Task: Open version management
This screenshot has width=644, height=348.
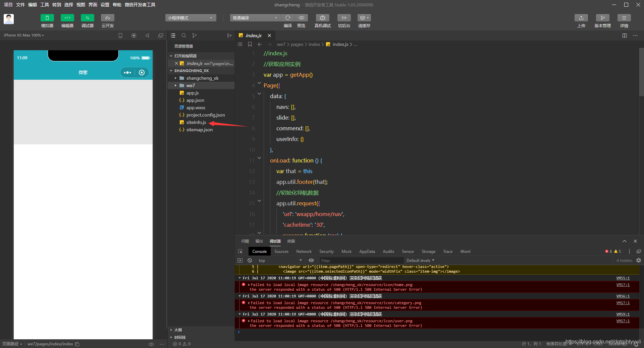Action: (603, 18)
